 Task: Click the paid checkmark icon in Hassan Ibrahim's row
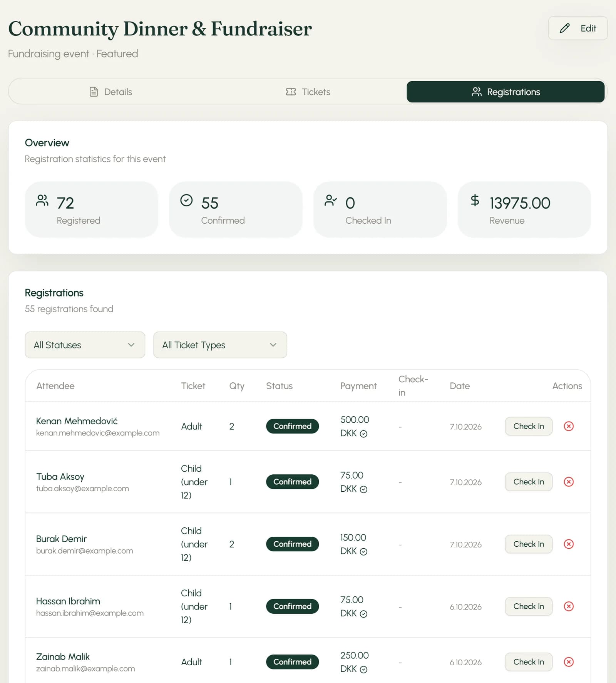tap(363, 614)
